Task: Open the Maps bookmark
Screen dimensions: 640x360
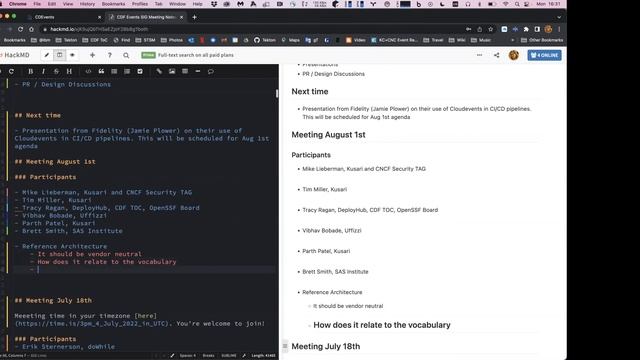Action: pos(291,40)
